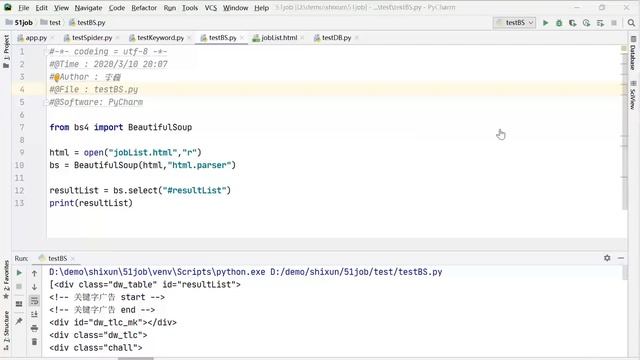This screenshot has width=640, height=360.
Task: Toggle the SciView tool window
Action: pos(633,95)
